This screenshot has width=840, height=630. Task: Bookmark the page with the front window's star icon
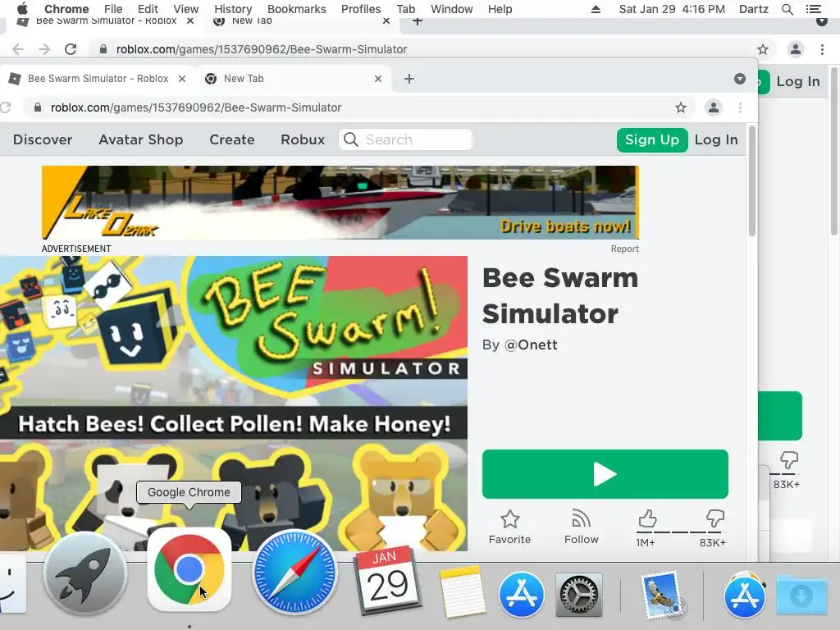coord(681,107)
